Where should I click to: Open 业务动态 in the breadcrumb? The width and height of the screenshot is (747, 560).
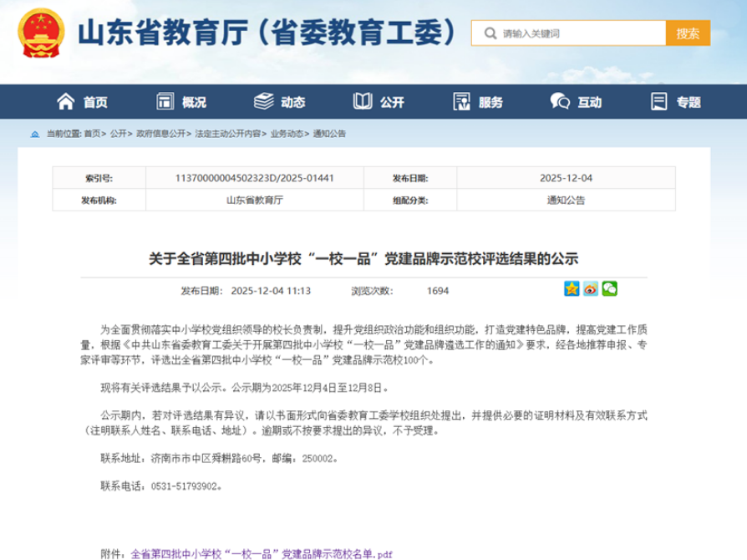point(287,134)
